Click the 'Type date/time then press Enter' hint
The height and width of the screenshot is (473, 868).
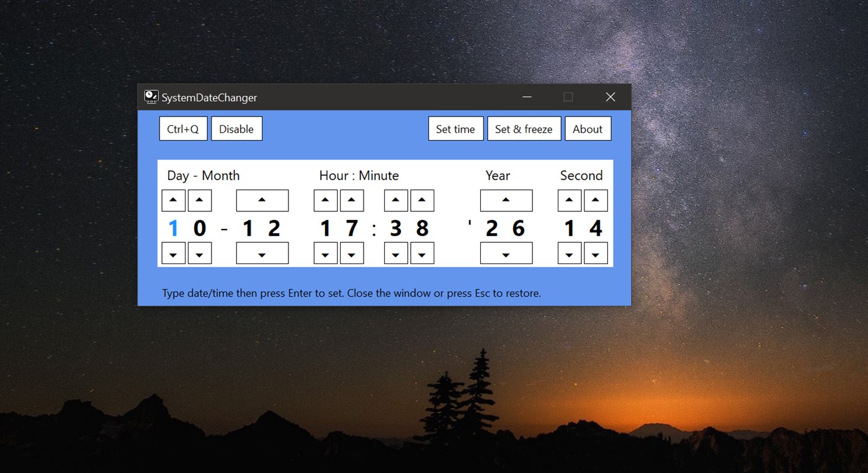[352, 293]
